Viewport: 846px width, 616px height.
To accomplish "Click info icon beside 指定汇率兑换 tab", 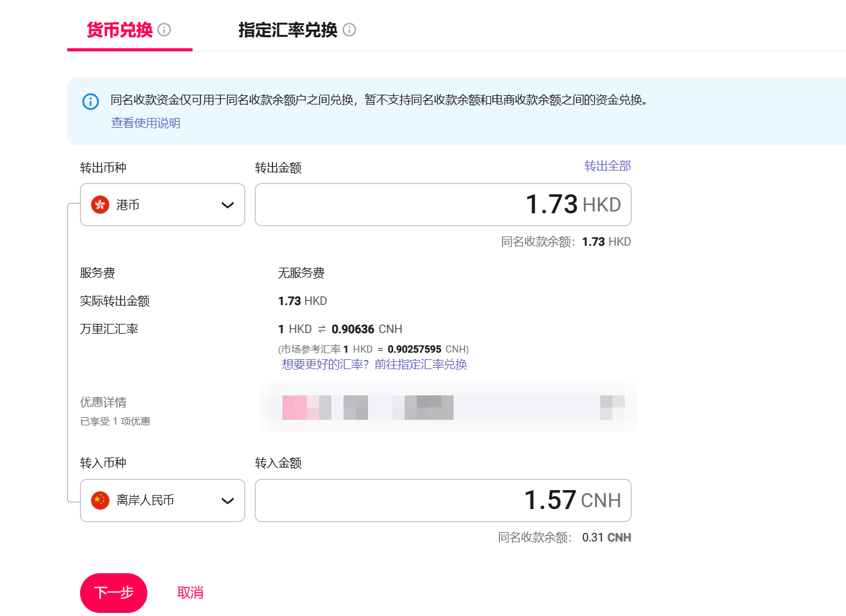I will click(x=349, y=29).
